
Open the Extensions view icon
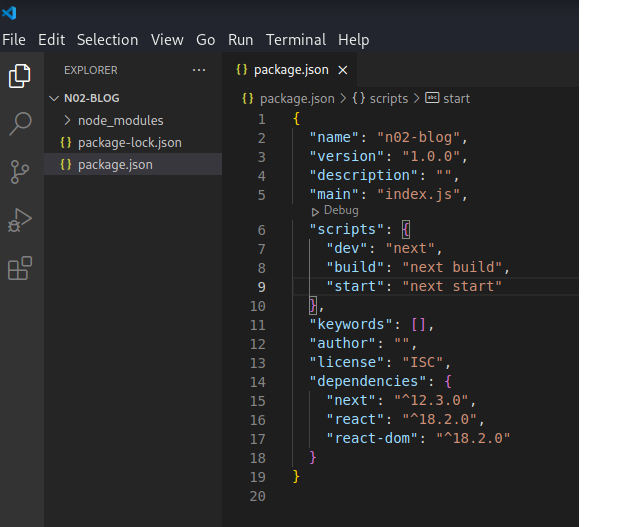20,268
